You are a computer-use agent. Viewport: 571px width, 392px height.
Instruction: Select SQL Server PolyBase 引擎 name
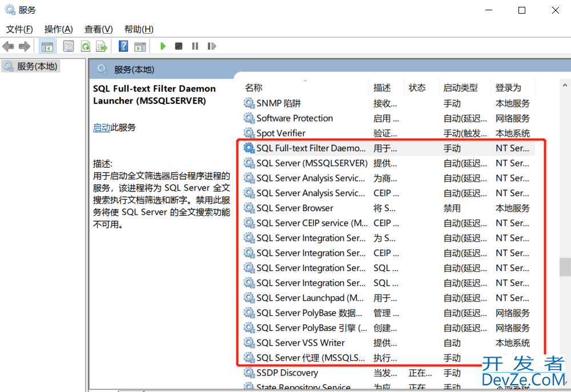coord(312,328)
